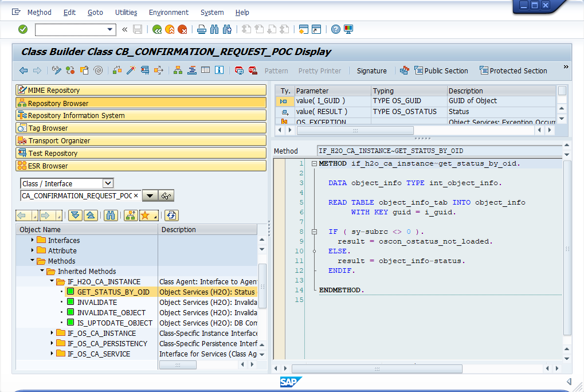
Task: Click the Display glasses icon beside class name
Action: click(166, 196)
